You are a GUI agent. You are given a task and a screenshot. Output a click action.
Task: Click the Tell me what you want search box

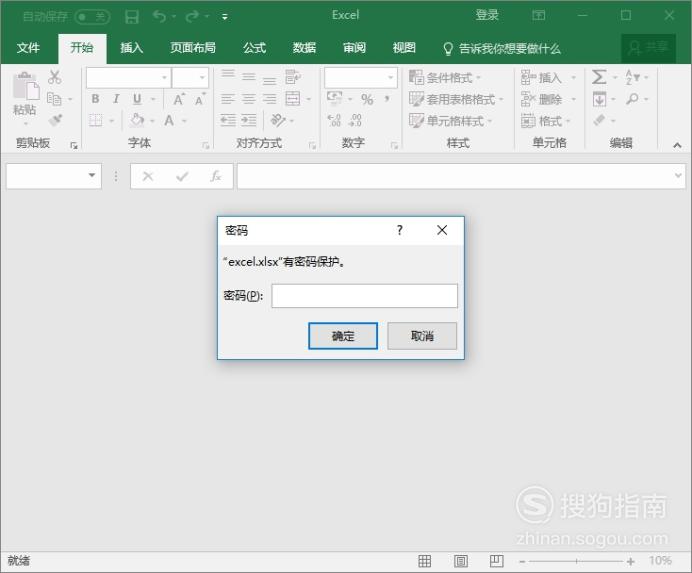502,48
